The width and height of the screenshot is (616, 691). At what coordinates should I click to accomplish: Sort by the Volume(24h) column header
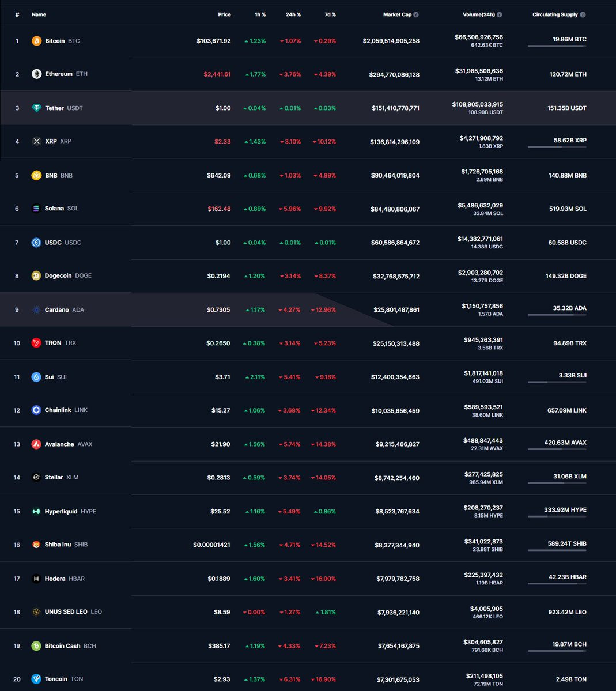point(478,14)
